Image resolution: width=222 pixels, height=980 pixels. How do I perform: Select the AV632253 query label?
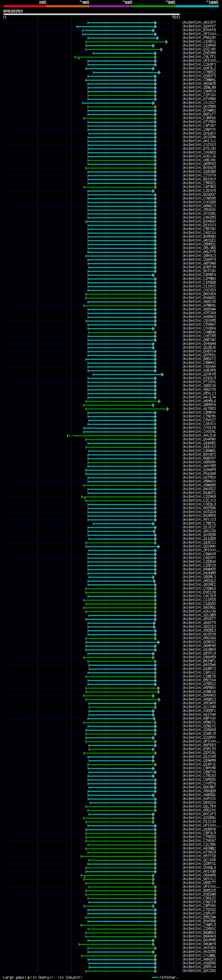pos(13,11)
